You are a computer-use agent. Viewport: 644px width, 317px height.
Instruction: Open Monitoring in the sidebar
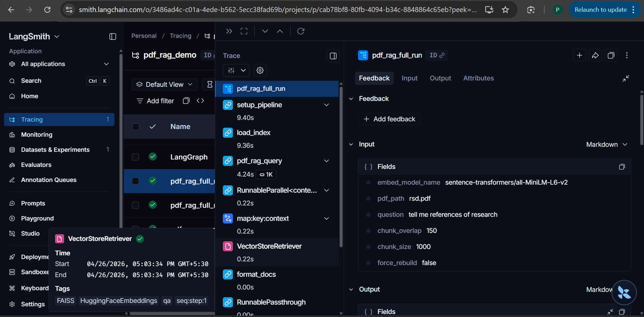59,135
